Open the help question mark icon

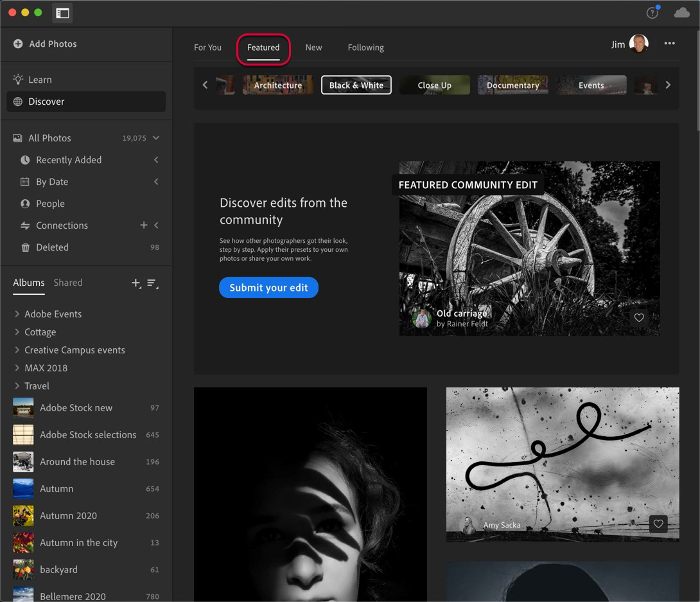[652, 13]
